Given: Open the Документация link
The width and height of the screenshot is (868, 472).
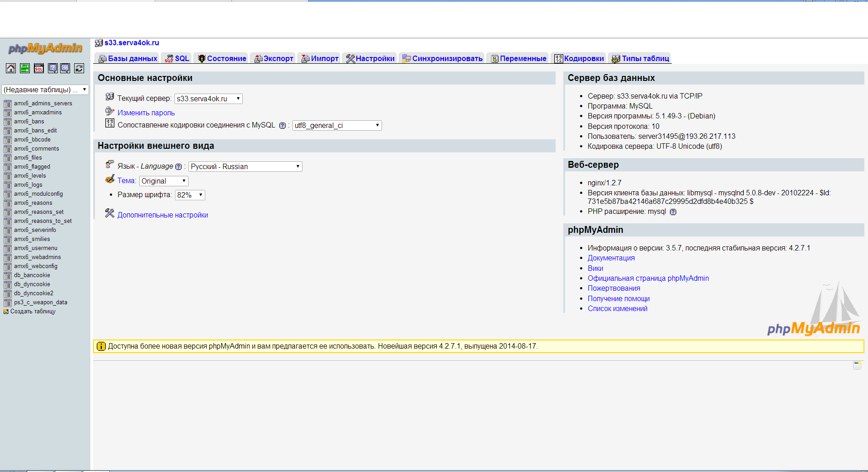Looking at the screenshot, I should coord(611,258).
